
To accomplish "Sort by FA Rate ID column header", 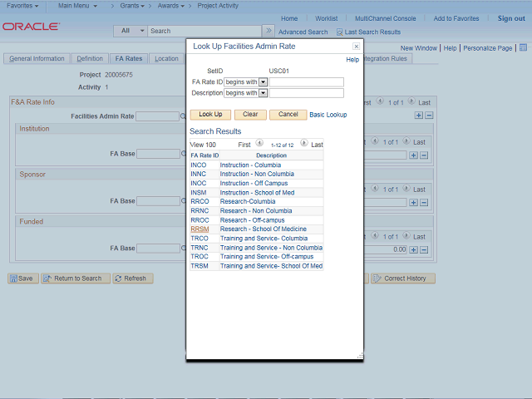I will [x=204, y=155].
